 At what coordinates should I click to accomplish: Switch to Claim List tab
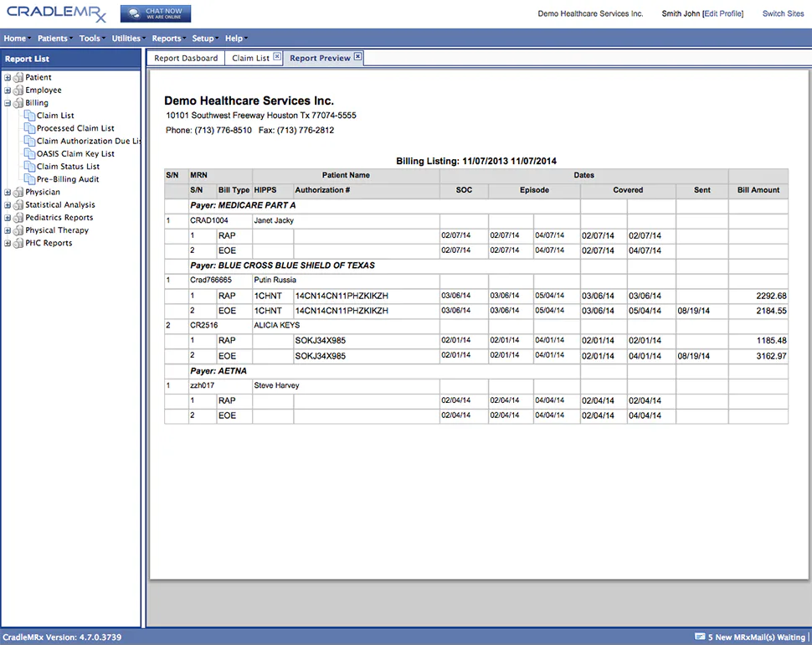point(250,58)
